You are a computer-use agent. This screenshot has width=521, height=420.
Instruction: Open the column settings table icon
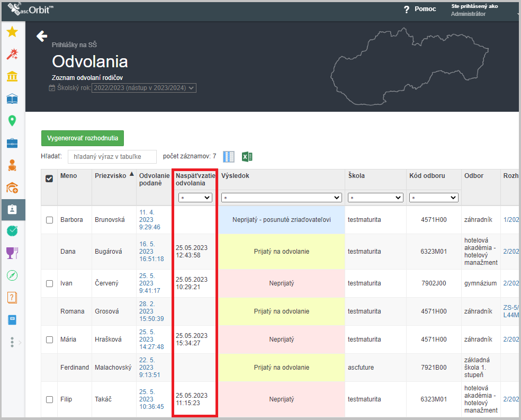[x=229, y=156]
